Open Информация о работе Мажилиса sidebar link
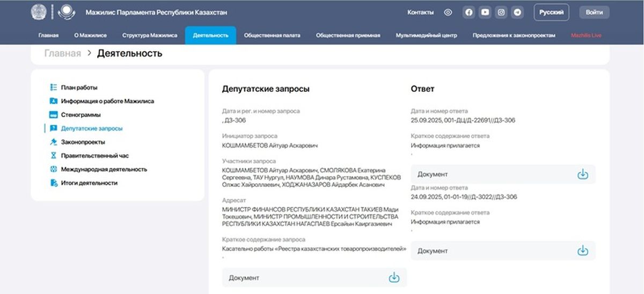The height and width of the screenshot is (294, 644). (108, 101)
